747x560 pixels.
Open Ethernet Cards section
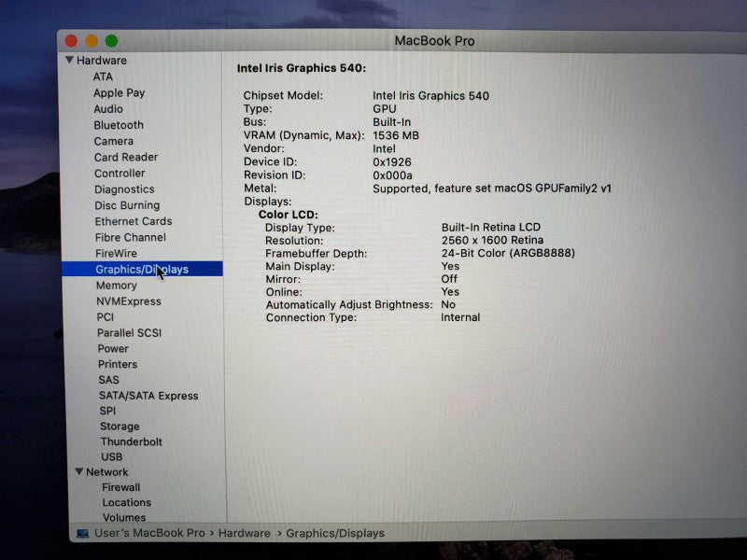pyautogui.click(x=134, y=221)
